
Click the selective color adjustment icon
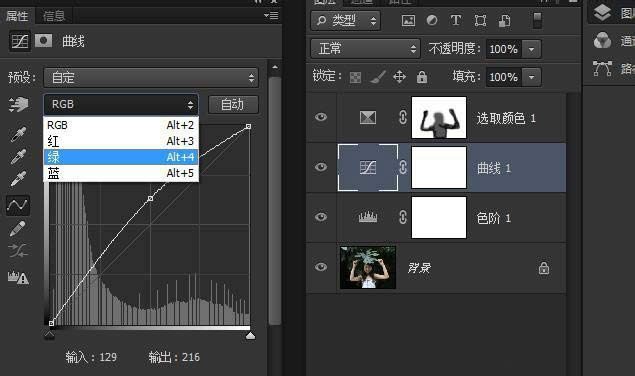368,118
